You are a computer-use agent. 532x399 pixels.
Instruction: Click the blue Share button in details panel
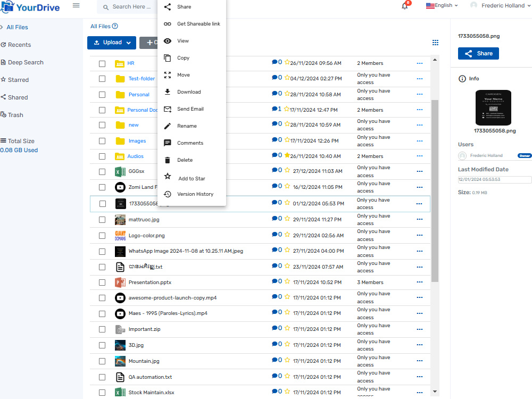pos(478,54)
